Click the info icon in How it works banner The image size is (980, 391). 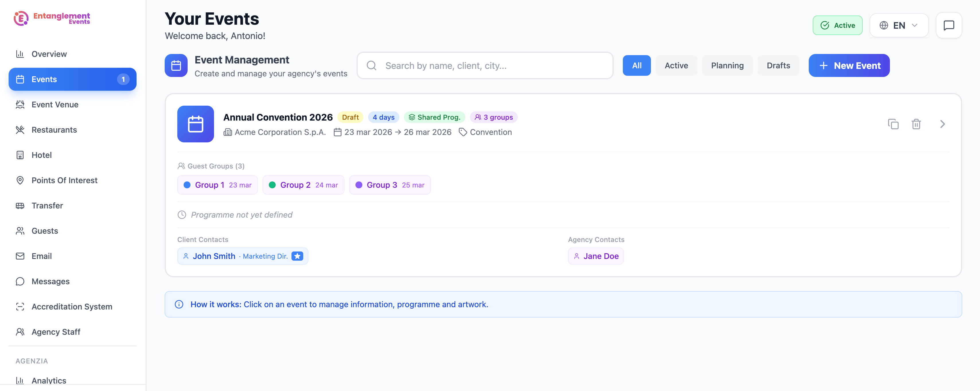(179, 304)
